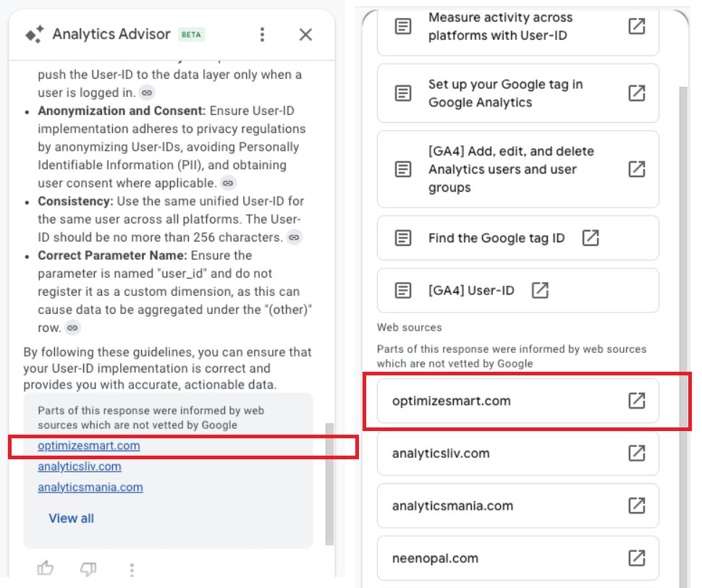The width and height of the screenshot is (702, 588).
Task: Visit the analyticsliv.com source link
Action: click(79, 466)
